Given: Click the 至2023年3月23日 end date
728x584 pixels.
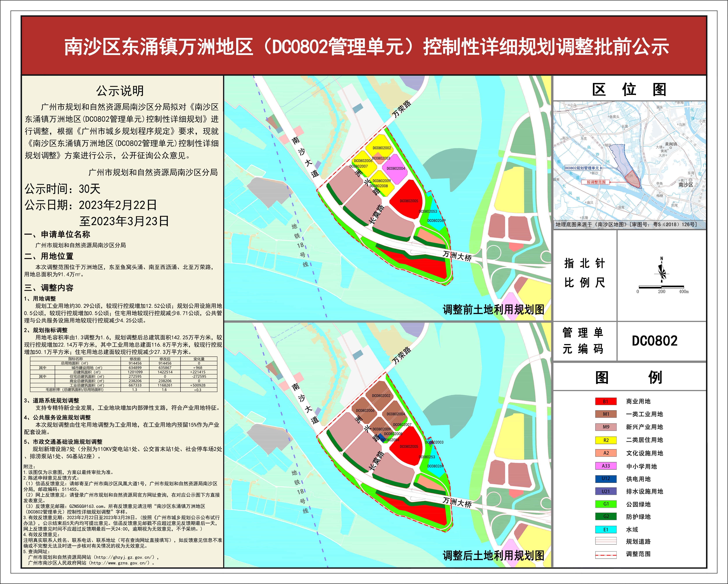Looking at the screenshot, I should pos(124,221).
